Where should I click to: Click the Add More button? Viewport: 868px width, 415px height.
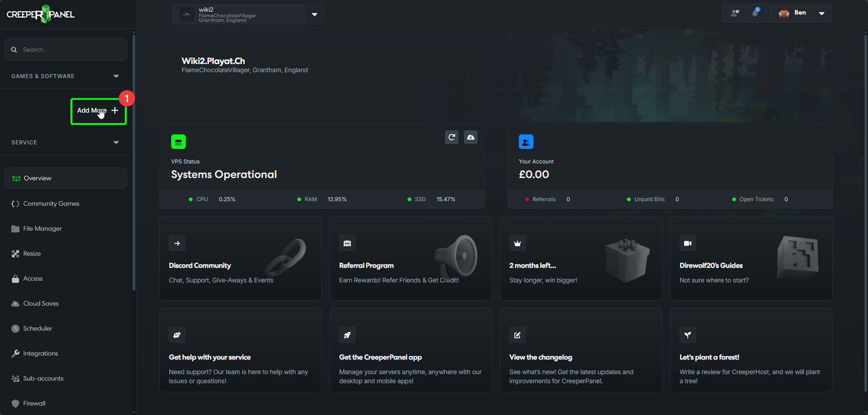coord(98,111)
